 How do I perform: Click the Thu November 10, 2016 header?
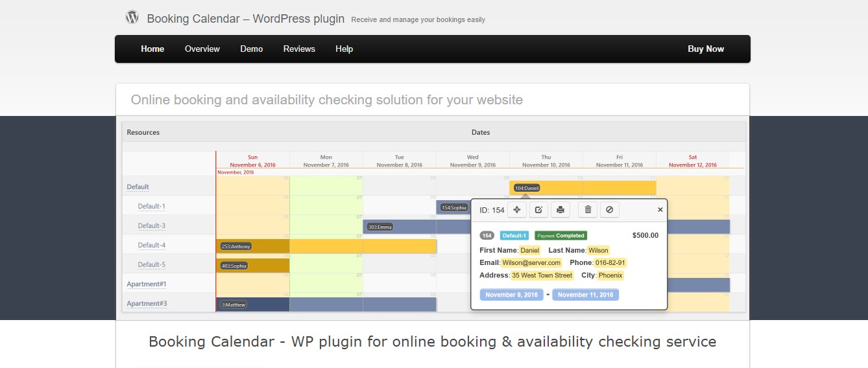pyautogui.click(x=546, y=161)
